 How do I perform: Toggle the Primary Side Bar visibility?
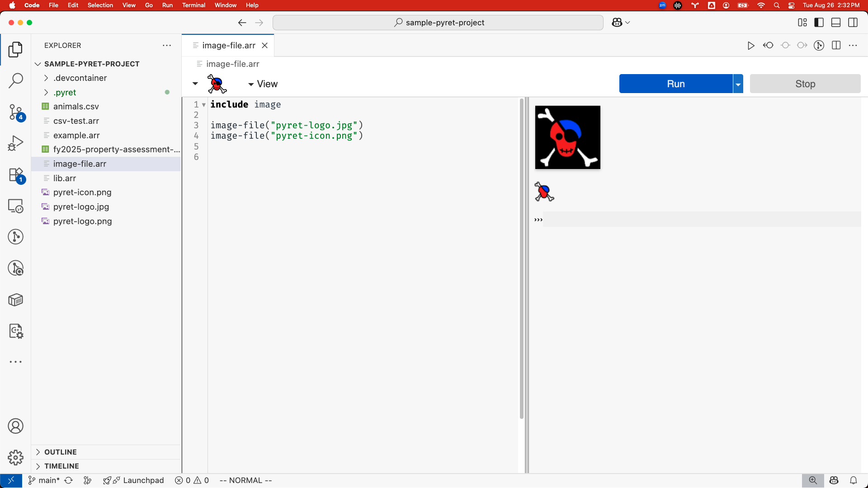point(819,23)
